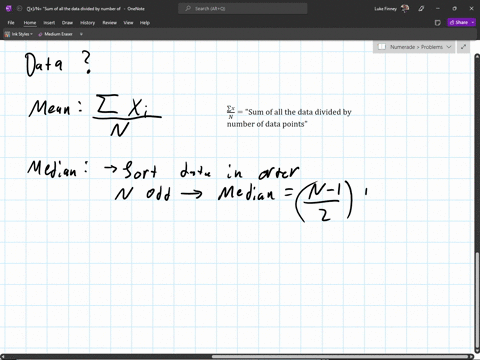Screen dimensions: 480x360
Task: Click the magnifier icon in the search box
Action: (188, 9)
